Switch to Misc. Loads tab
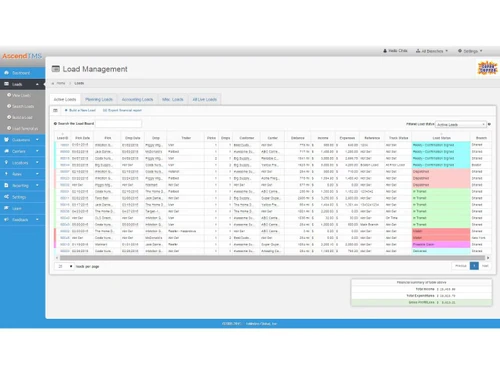Image resolution: width=500 pixels, height=375 pixels. click(173, 99)
